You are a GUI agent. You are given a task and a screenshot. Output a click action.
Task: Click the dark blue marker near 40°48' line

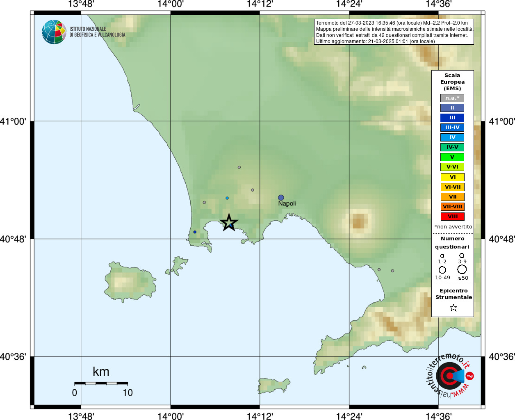pyautogui.click(x=195, y=232)
